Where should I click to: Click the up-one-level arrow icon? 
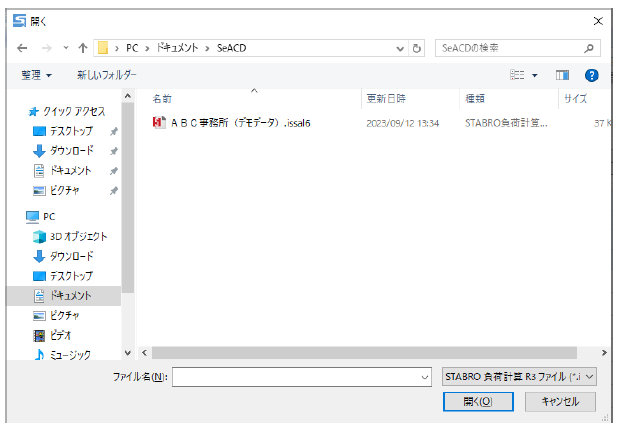click(82, 47)
